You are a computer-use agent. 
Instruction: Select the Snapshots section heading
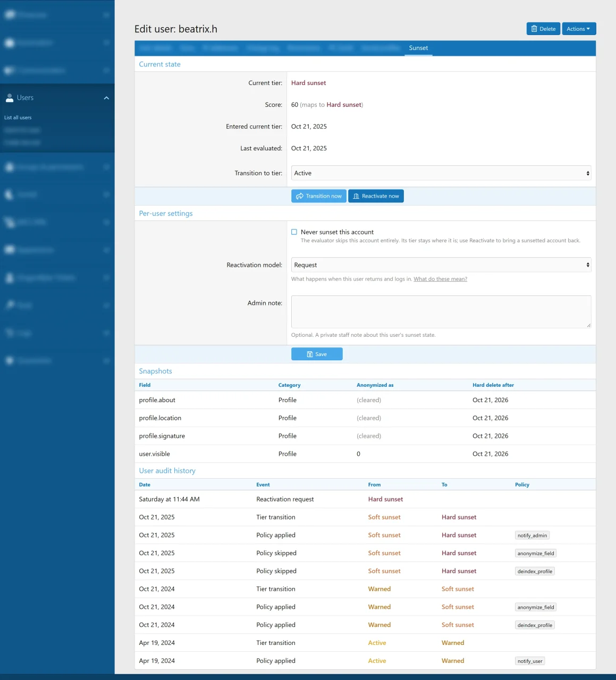[x=156, y=371]
